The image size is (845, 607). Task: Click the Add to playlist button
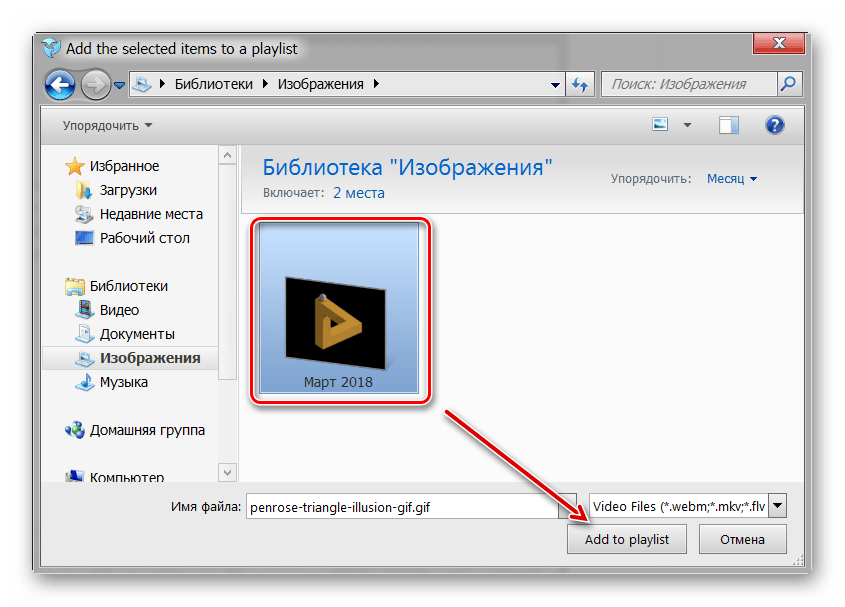point(627,539)
